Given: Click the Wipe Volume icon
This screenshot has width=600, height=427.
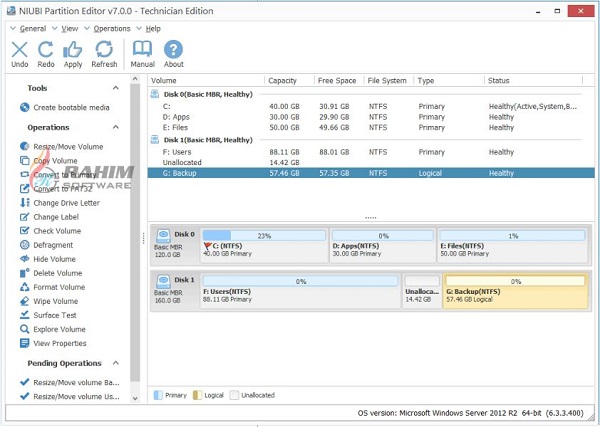Looking at the screenshot, I should [24, 301].
